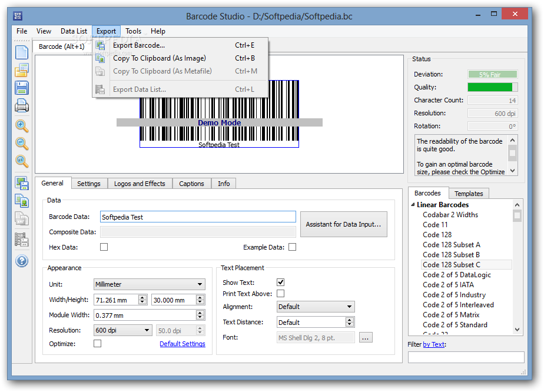Enable the Example Data checkbox

click(x=293, y=247)
